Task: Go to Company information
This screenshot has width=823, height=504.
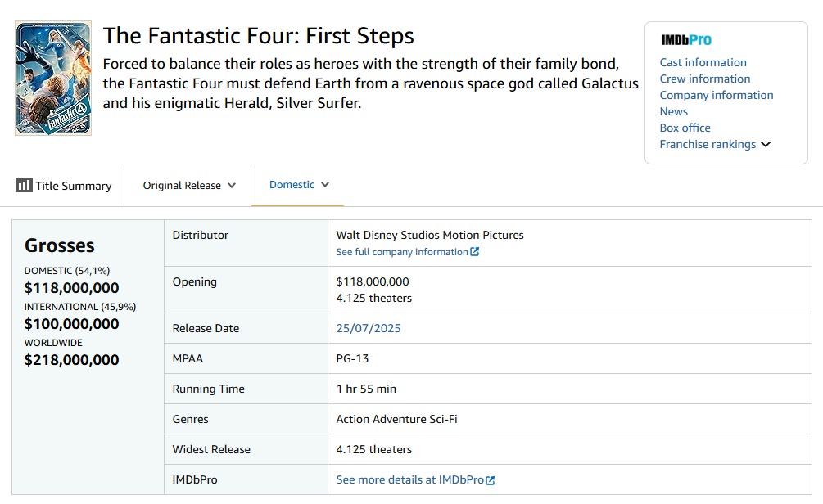Action: click(x=716, y=95)
